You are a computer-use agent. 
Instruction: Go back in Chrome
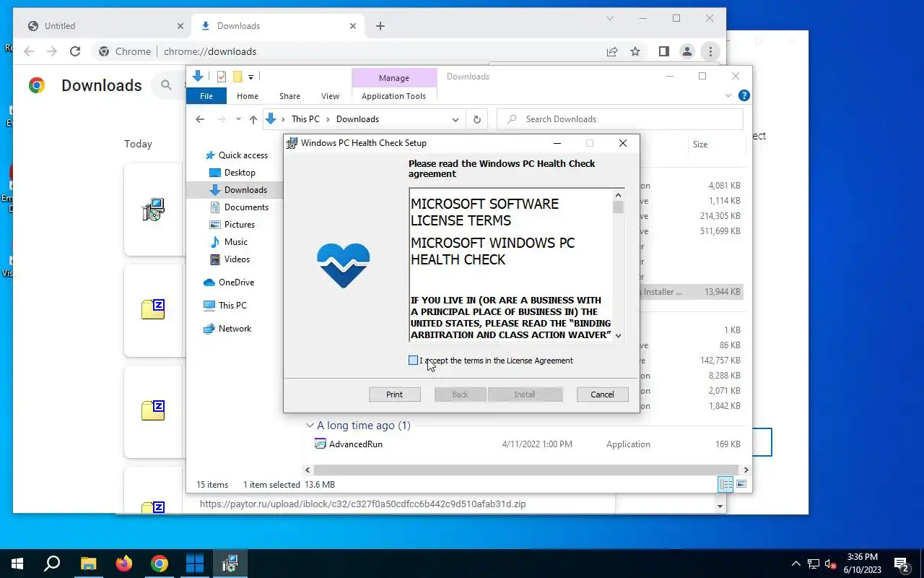[x=29, y=51]
